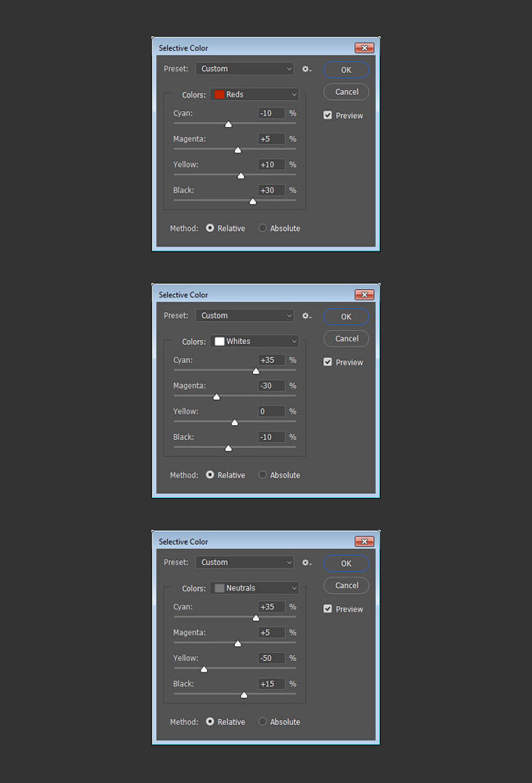Click Magenta value field +5 for Neutrals

[x=272, y=632]
